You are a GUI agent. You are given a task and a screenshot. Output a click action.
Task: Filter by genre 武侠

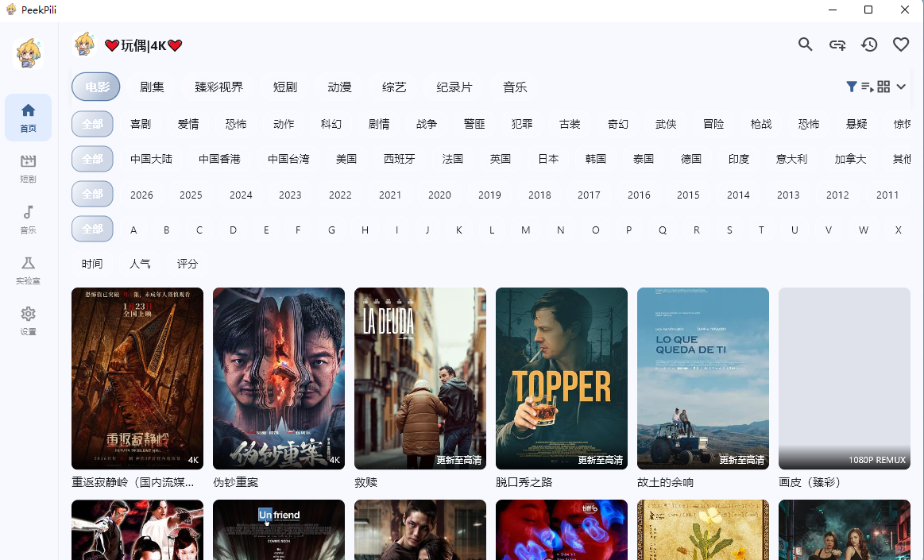pyautogui.click(x=666, y=124)
